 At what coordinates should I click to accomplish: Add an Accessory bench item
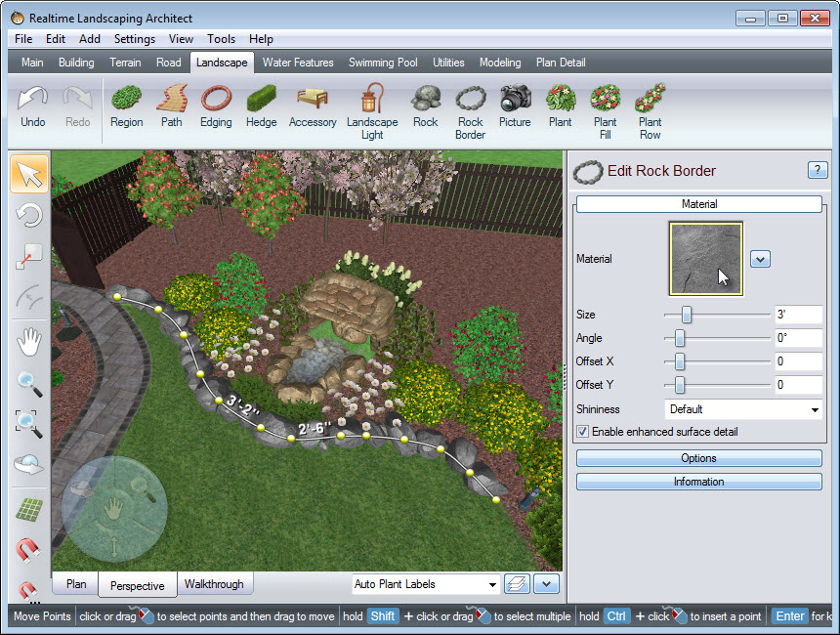click(x=313, y=106)
